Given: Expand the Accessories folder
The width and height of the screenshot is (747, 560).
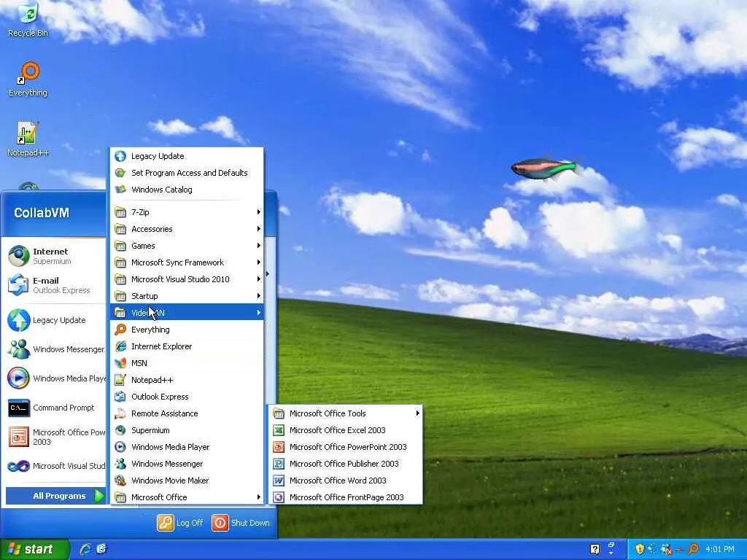Looking at the screenshot, I should click(187, 229).
